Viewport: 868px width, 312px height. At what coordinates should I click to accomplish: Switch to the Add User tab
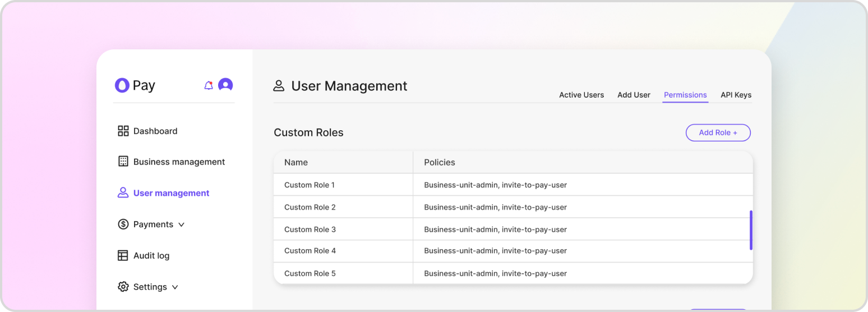634,95
